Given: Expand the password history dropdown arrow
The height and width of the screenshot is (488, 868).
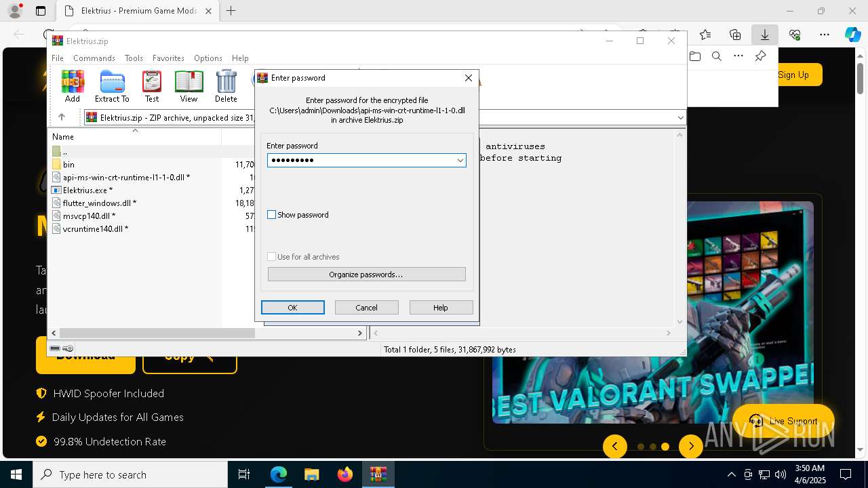Looking at the screenshot, I should [x=460, y=161].
